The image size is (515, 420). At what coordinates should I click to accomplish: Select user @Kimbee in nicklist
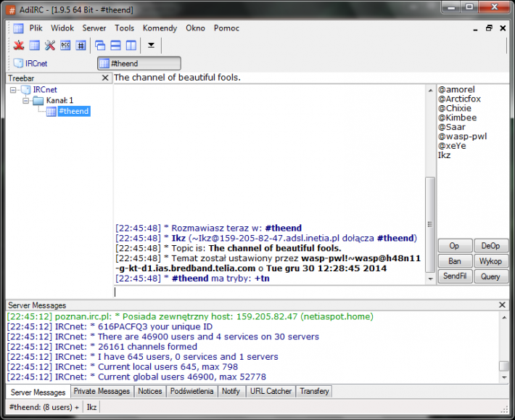tap(457, 118)
